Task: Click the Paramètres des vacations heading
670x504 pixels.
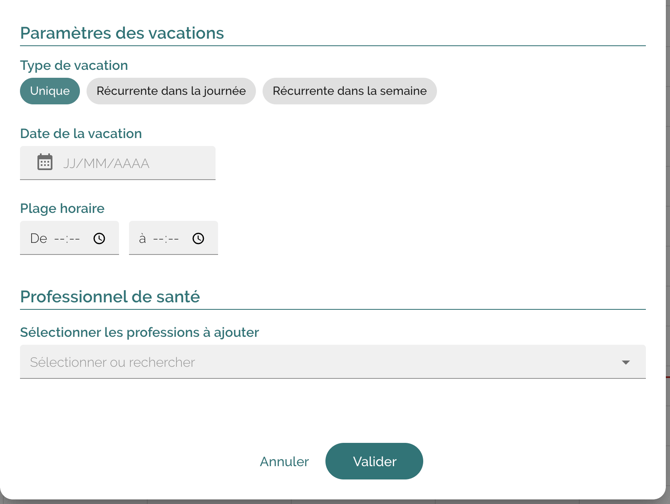Action: tap(122, 33)
